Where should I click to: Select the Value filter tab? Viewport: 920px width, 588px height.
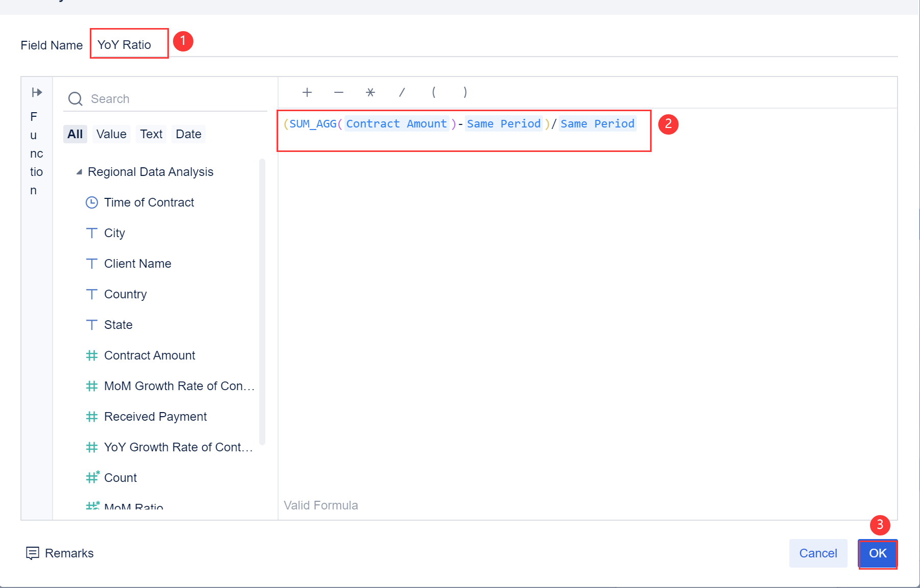111,134
